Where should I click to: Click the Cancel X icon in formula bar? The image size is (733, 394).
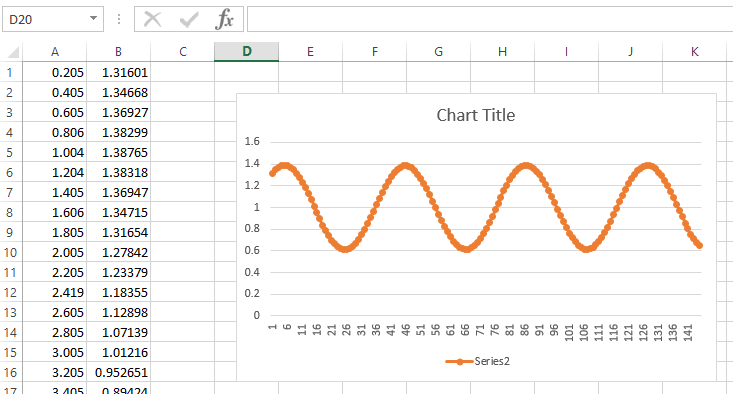pyautogui.click(x=152, y=19)
